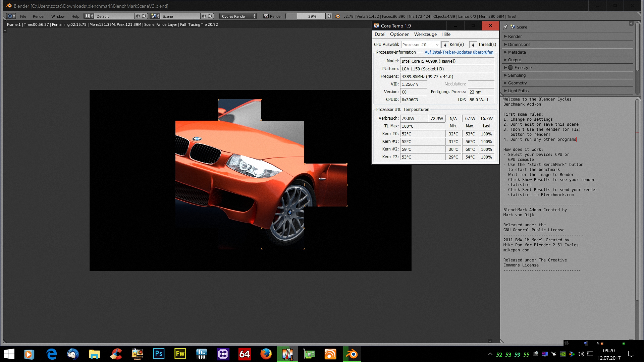This screenshot has width=644, height=362.
Task: Expand the Dimensions panel
Action: click(519, 45)
